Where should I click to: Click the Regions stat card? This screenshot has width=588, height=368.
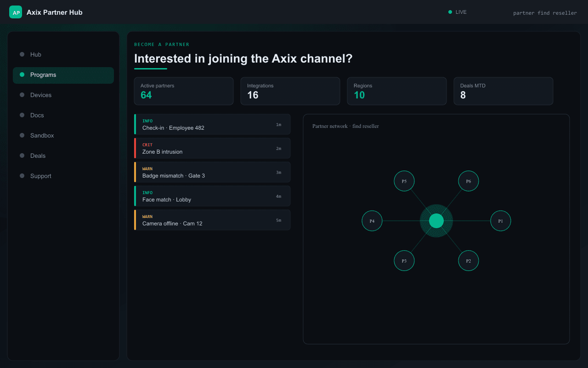click(397, 91)
